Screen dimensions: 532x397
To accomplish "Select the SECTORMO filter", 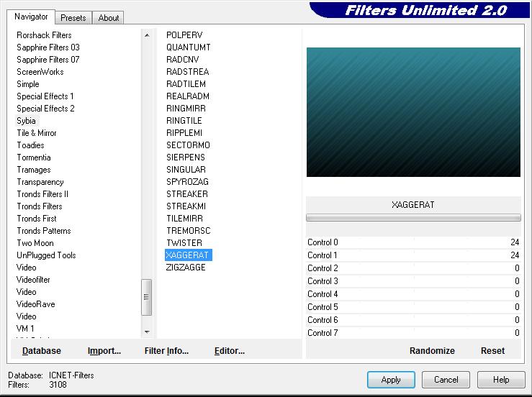I will [x=188, y=145].
